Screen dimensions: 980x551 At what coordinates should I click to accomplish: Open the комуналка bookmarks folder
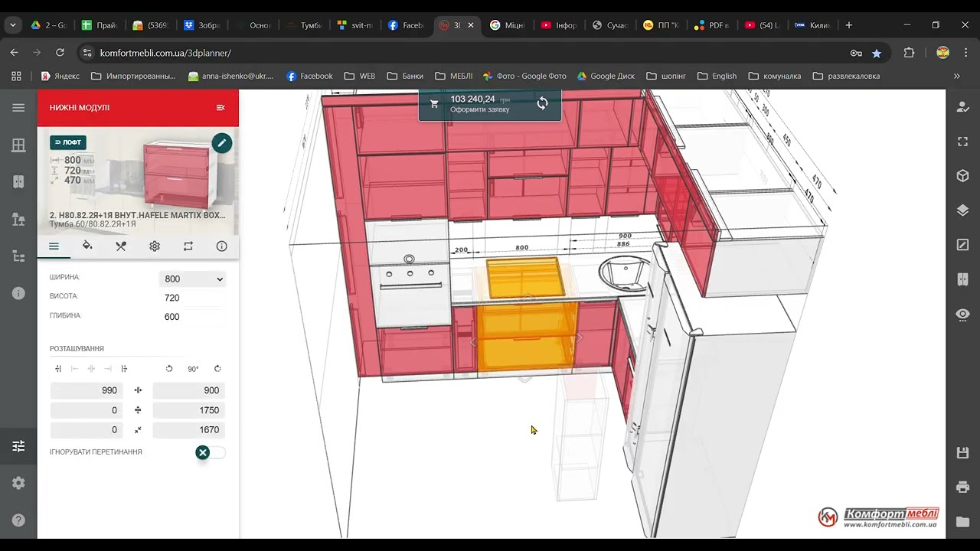coord(774,77)
